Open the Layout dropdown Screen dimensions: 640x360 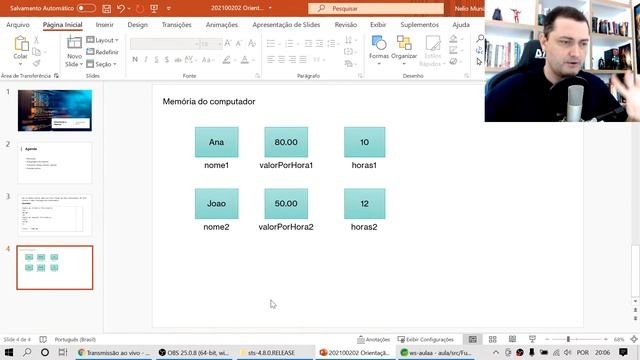pyautogui.click(x=102, y=40)
